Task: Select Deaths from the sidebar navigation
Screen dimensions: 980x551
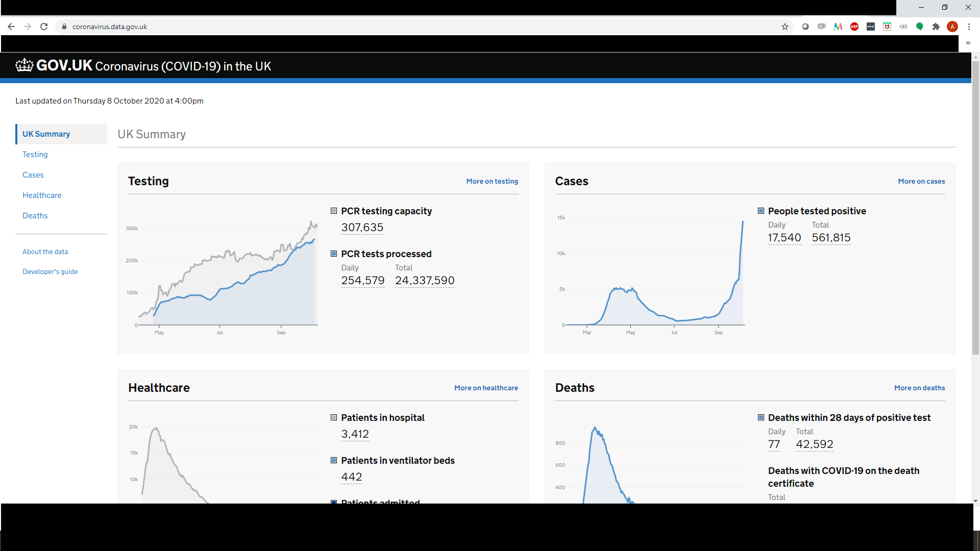Action: coord(35,215)
